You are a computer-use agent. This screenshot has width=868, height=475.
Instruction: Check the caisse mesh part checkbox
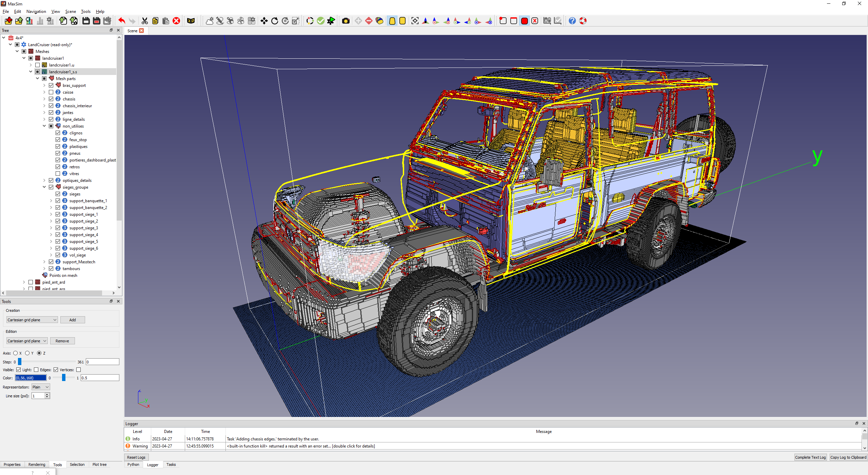tap(51, 92)
